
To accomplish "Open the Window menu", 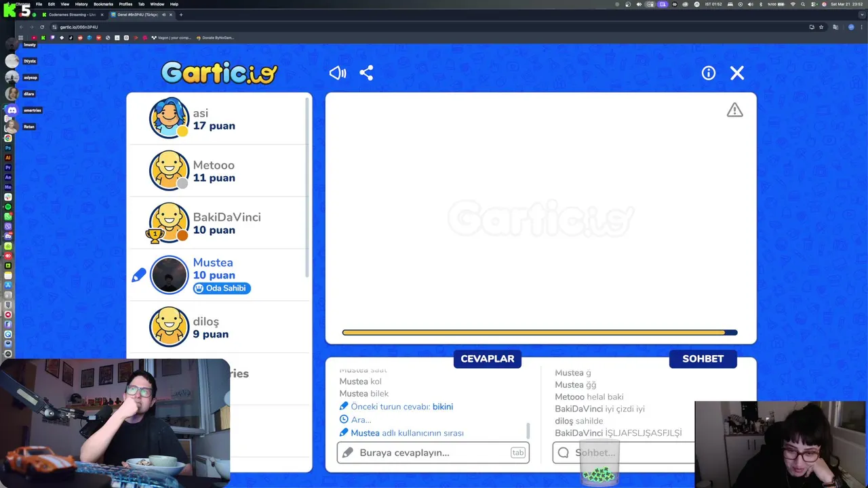I will (157, 4).
